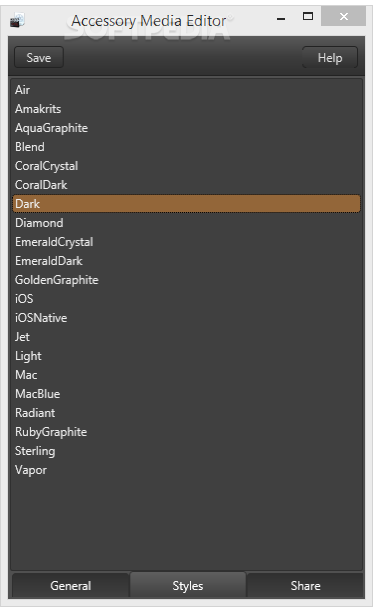Choose the RubyGraphite style
This screenshot has width=373, height=607.
pos(186,432)
